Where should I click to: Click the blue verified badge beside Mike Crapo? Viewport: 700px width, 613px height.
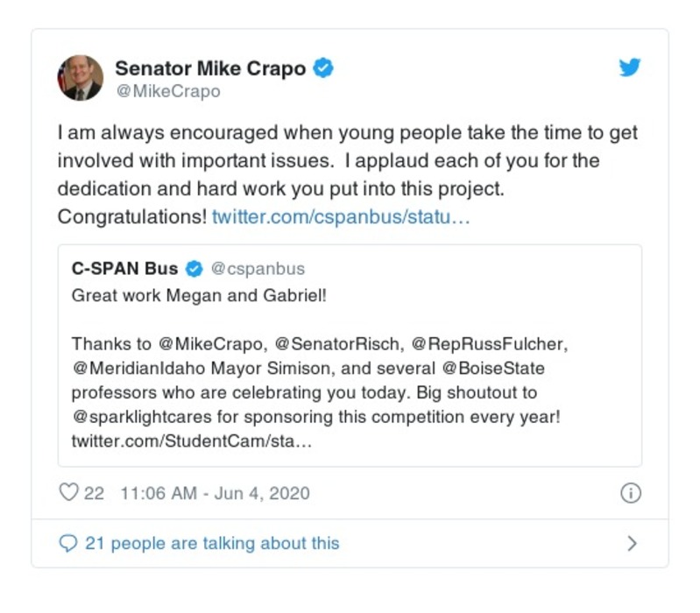click(323, 68)
